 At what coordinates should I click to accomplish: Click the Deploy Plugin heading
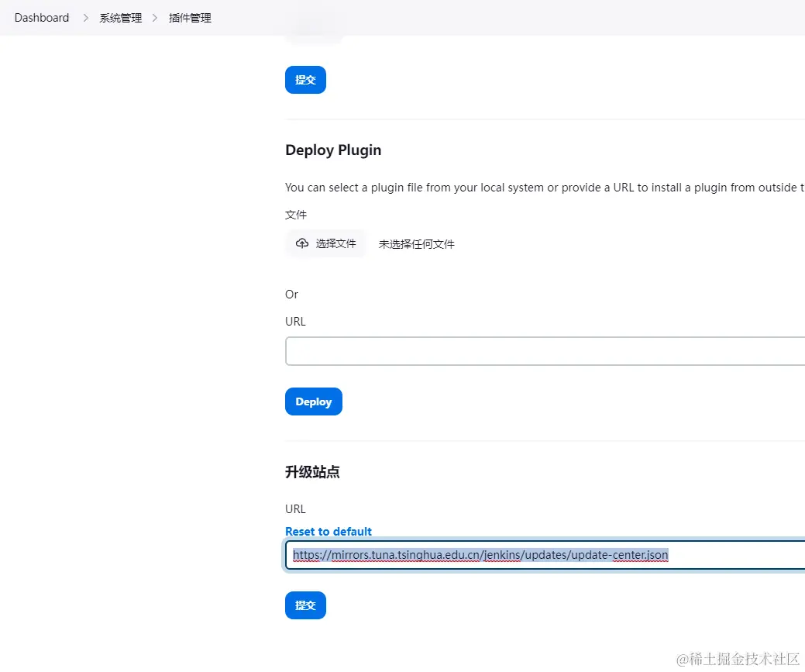pyautogui.click(x=333, y=150)
